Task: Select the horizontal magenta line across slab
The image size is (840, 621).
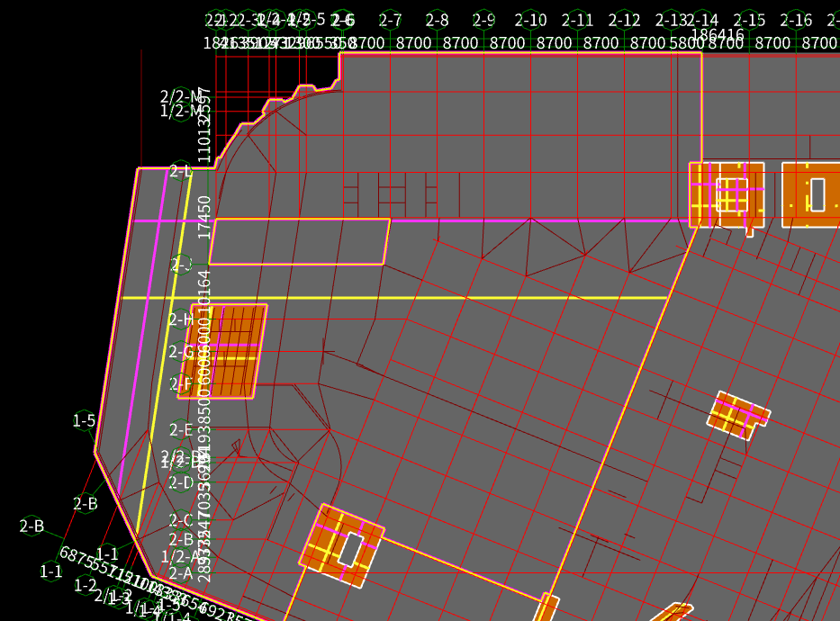Action: click(x=411, y=220)
